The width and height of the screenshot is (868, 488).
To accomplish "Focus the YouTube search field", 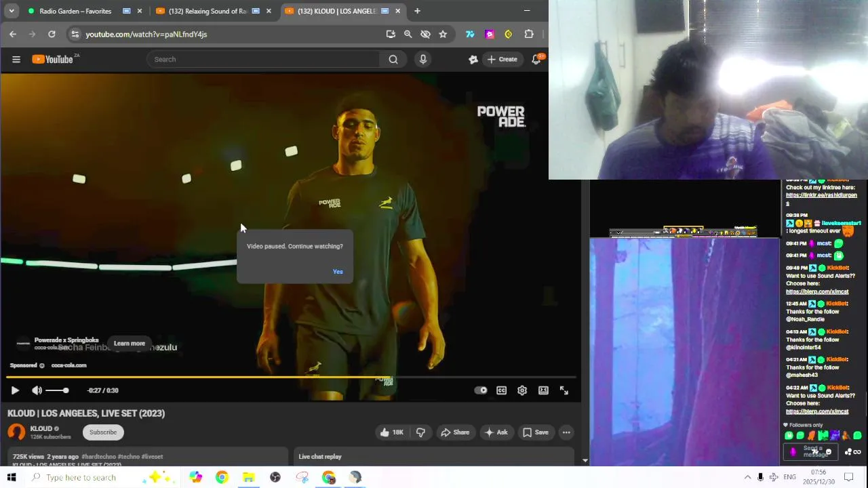I will [x=264, y=60].
